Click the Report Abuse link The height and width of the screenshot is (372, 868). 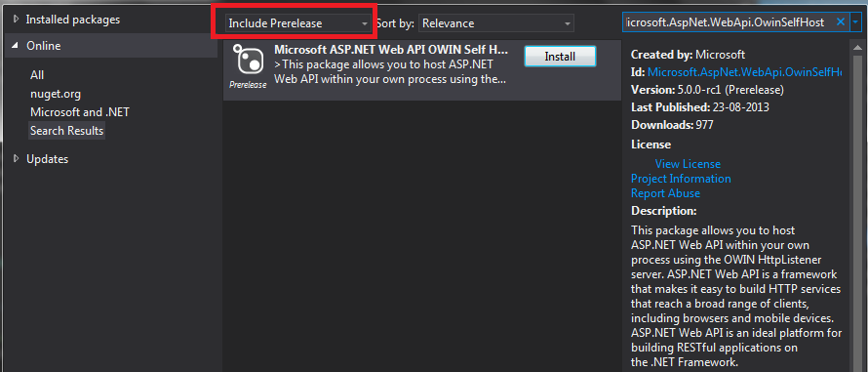665,193
